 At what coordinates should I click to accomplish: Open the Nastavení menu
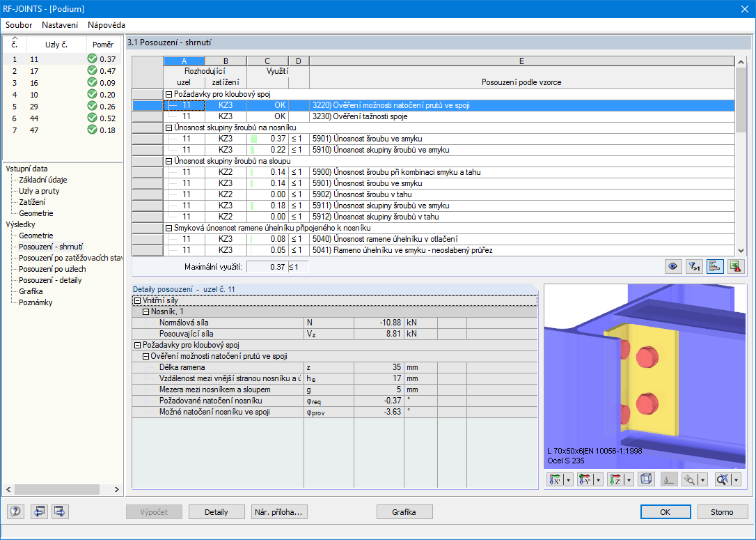[60, 25]
